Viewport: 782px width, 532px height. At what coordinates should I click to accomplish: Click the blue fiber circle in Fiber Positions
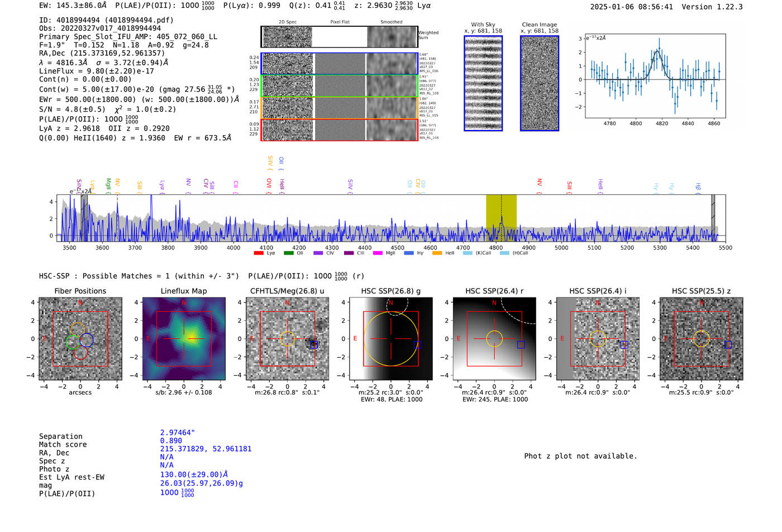pos(86,340)
